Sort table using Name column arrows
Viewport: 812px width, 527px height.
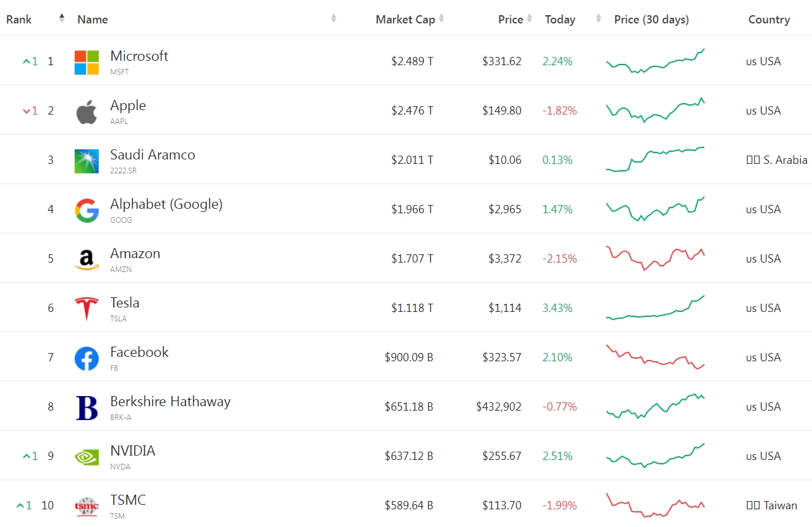point(334,19)
